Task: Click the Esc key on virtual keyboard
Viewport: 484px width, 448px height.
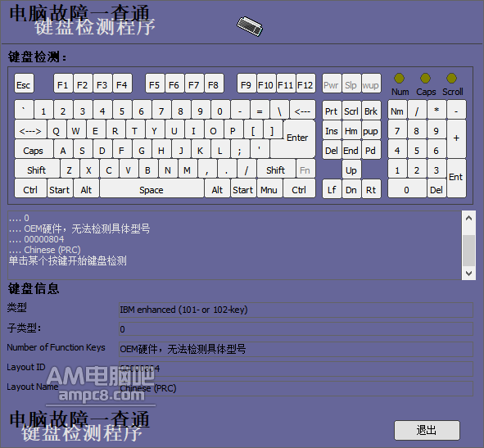Action: [x=24, y=84]
